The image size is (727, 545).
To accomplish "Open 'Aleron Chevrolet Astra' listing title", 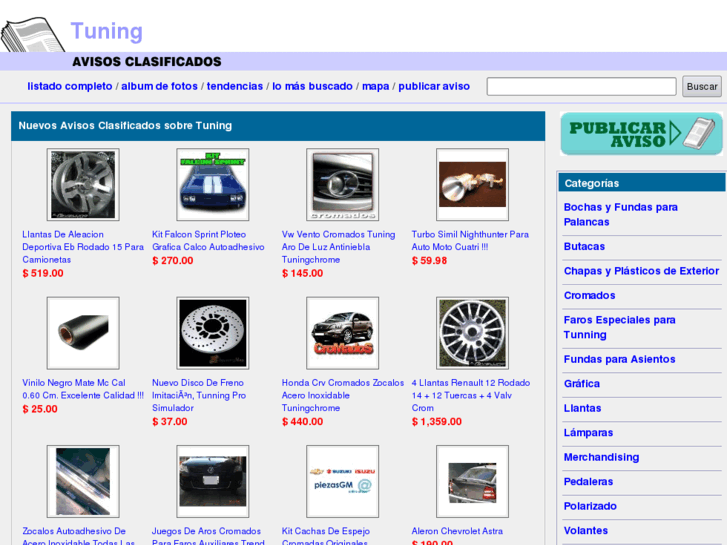I will (x=457, y=531).
